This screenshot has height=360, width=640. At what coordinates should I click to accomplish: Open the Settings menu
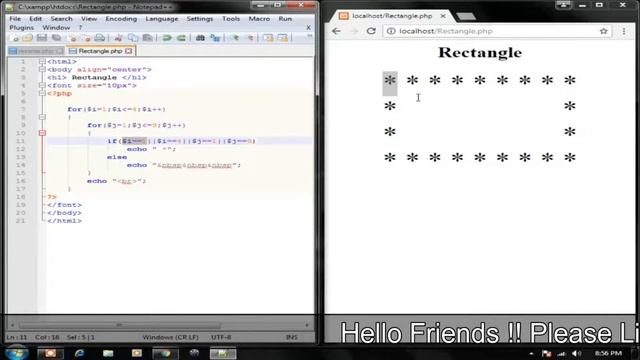click(x=200, y=19)
